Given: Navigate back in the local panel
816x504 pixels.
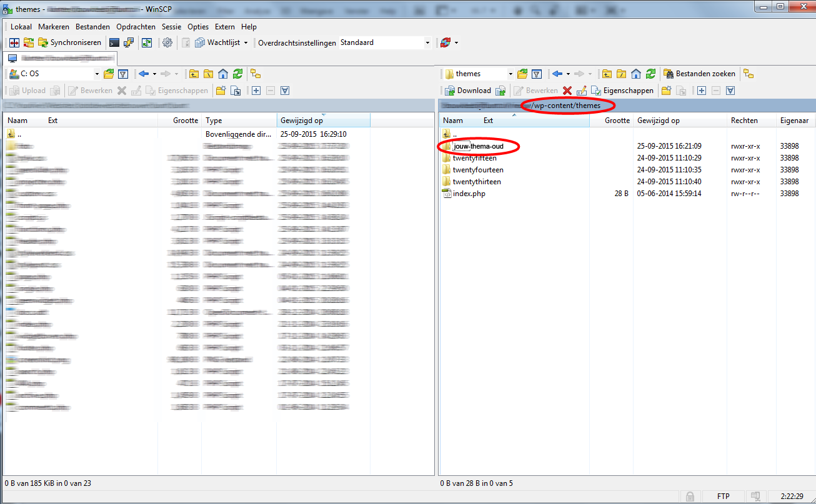Looking at the screenshot, I should (144, 74).
